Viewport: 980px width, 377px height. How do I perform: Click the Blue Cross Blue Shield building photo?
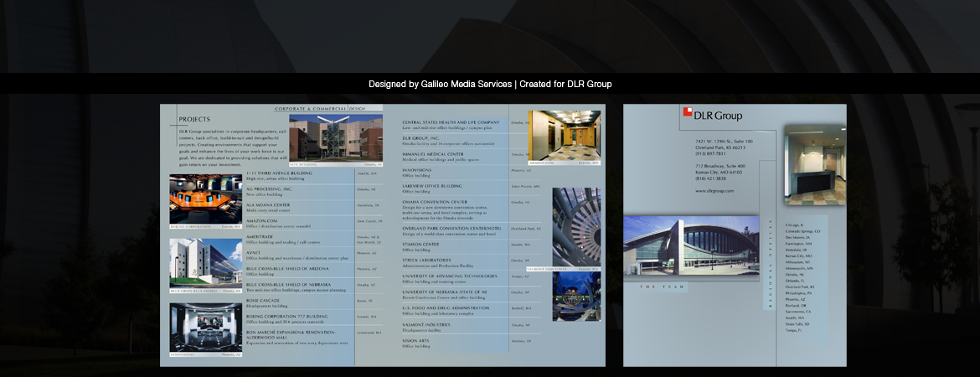pos(205,262)
